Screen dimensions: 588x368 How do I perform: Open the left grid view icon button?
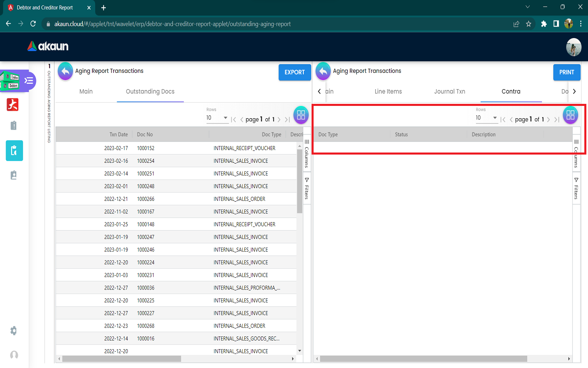click(x=301, y=115)
